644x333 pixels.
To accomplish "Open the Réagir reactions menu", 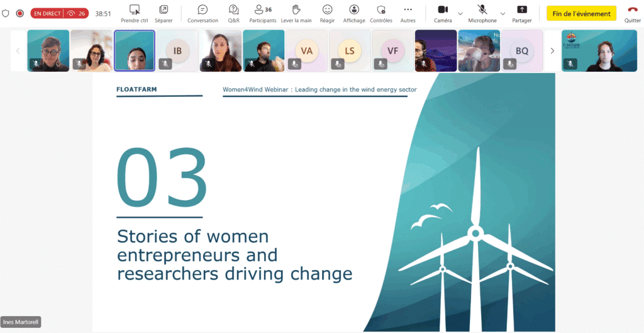I will click(327, 13).
